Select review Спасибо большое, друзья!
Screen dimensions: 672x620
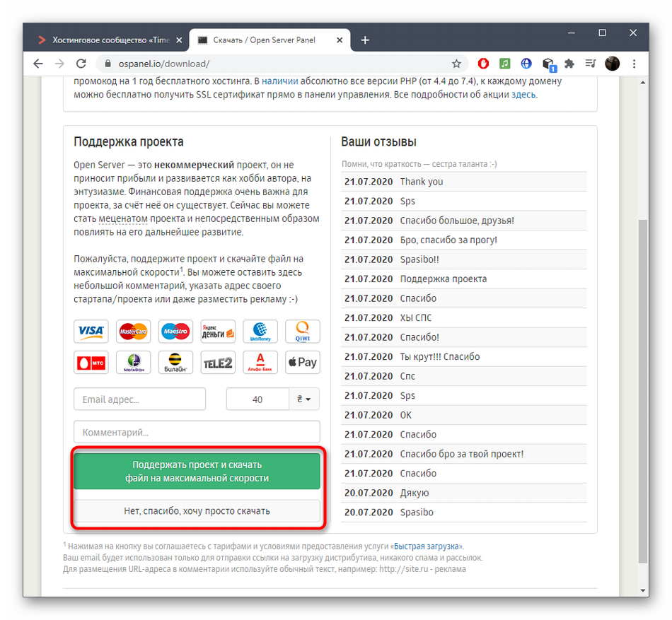(x=464, y=221)
